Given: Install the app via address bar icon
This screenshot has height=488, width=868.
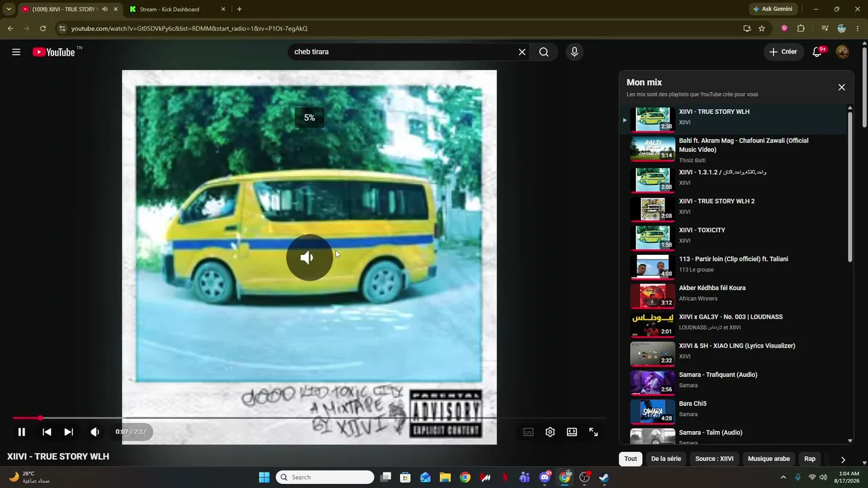Looking at the screenshot, I should point(747,28).
